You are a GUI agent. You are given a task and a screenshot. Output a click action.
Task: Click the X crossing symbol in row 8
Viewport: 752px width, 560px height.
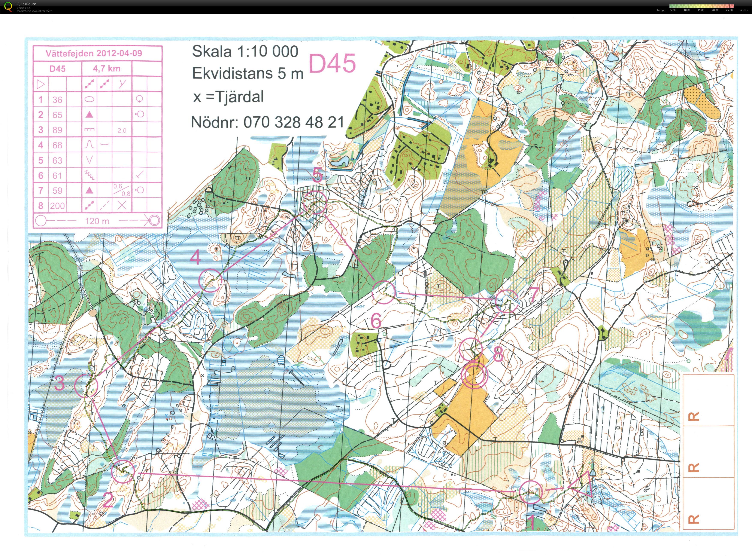point(122,205)
